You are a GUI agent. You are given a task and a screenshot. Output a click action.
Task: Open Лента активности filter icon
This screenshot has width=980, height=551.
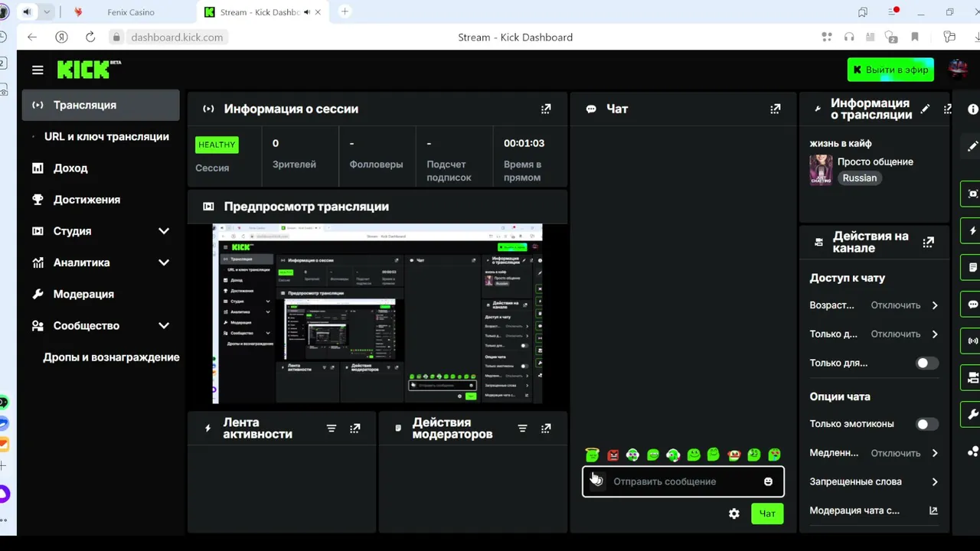332,429
